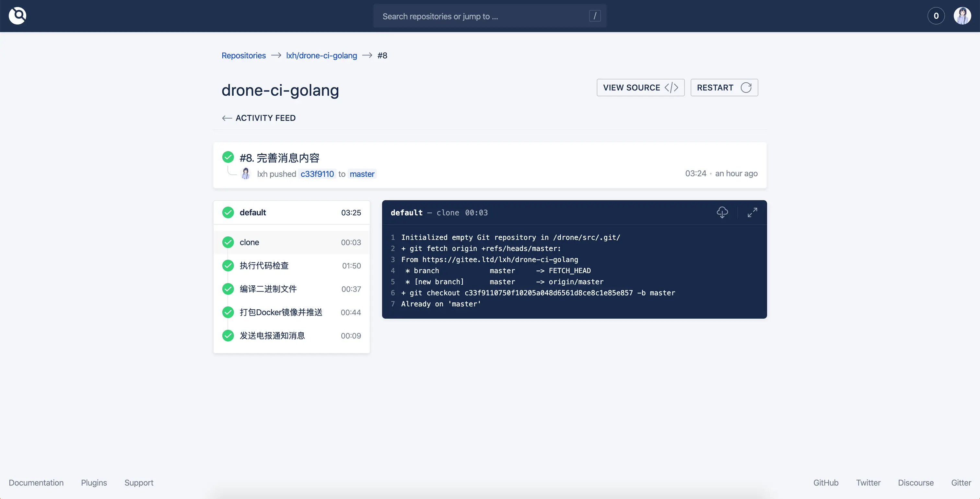The height and width of the screenshot is (499, 980).
Task: Open the user avatar menu
Action: pos(962,16)
